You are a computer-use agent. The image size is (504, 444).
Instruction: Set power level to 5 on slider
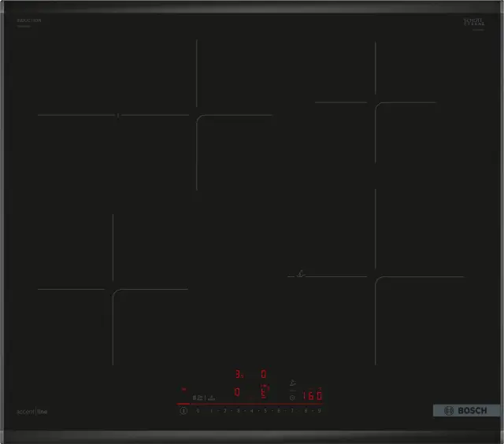(x=265, y=411)
